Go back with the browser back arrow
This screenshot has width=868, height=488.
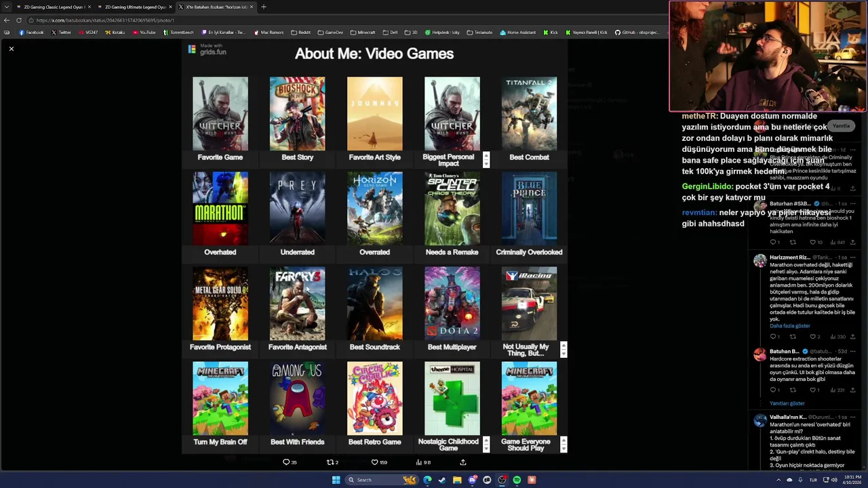point(6,20)
